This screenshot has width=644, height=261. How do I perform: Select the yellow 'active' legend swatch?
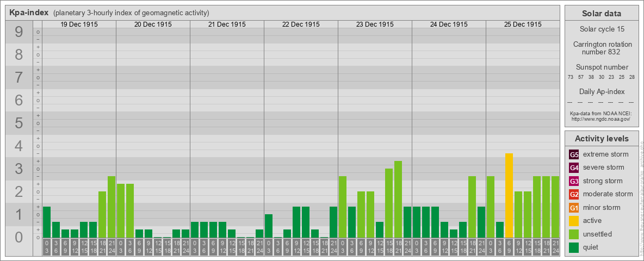574,221
